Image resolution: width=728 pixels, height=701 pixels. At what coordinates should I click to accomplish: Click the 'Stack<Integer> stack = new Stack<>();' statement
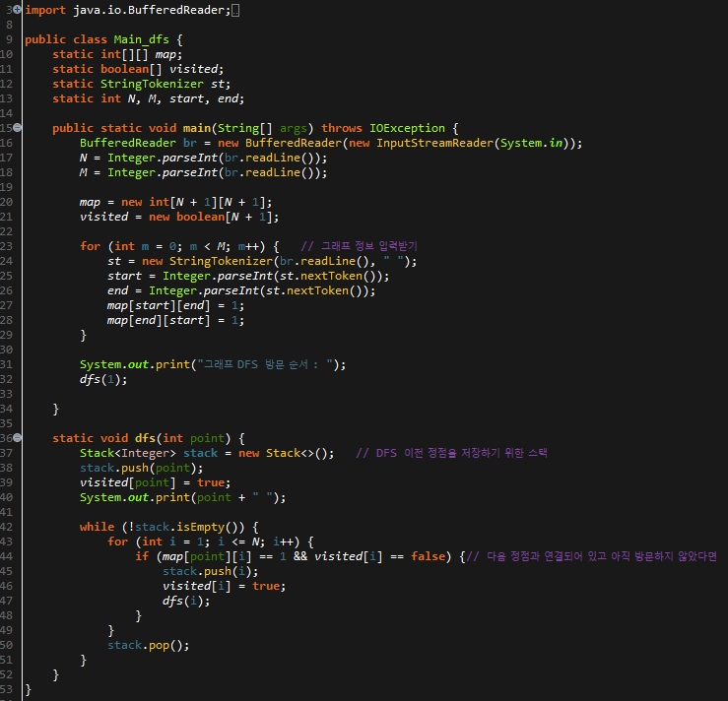tap(207, 453)
